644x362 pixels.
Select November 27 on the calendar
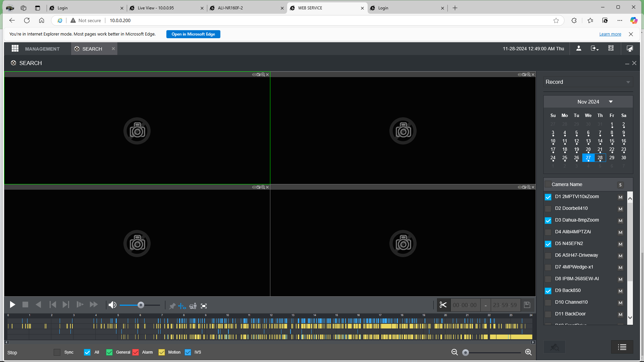[x=588, y=158]
